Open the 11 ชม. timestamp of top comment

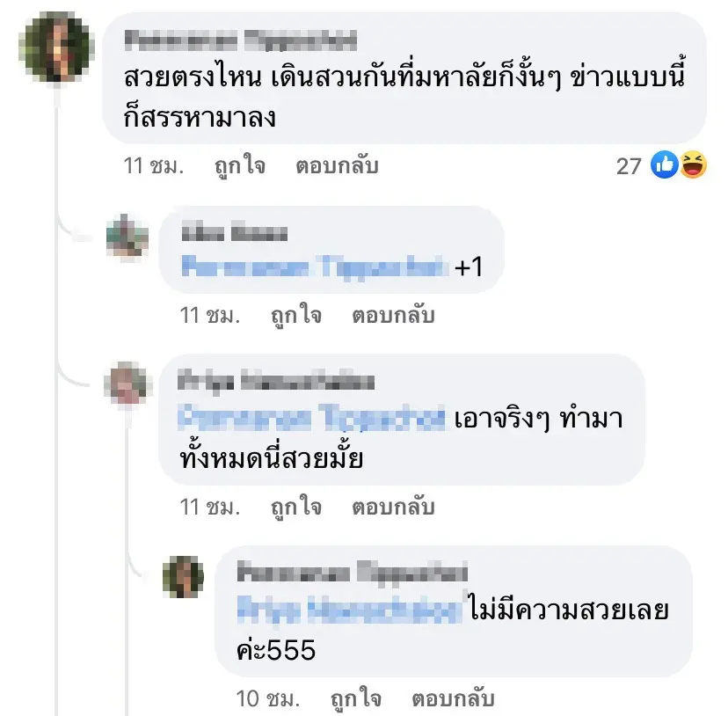(154, 166)
